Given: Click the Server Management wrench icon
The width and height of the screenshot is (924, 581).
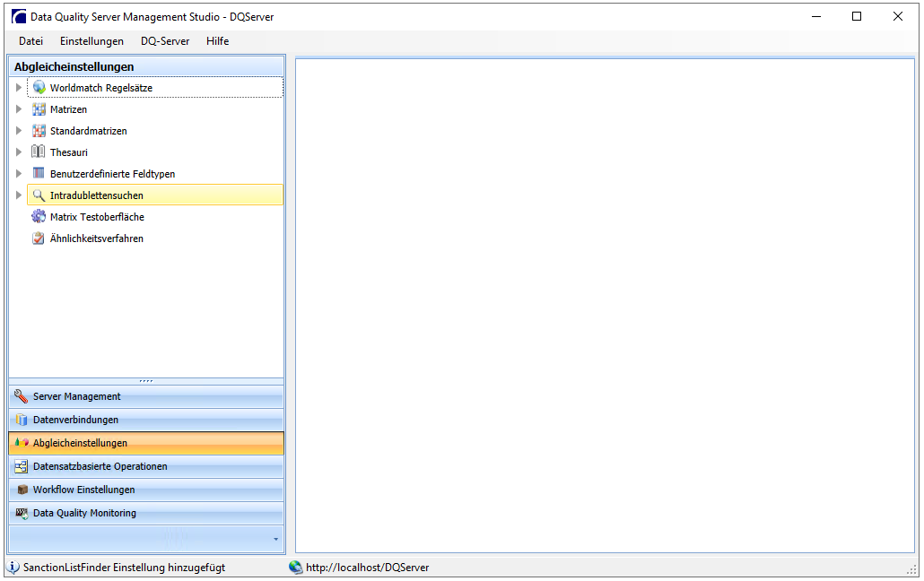Looking at the screenshot, I should click(22, 396).
